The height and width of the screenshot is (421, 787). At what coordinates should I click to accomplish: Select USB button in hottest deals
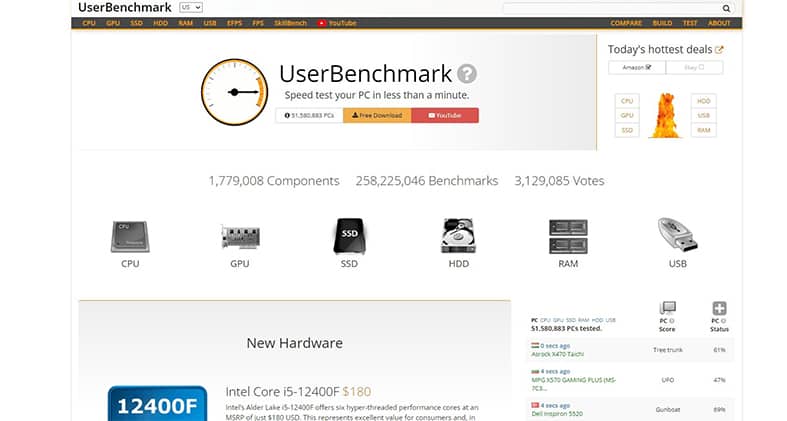point(704,115)
